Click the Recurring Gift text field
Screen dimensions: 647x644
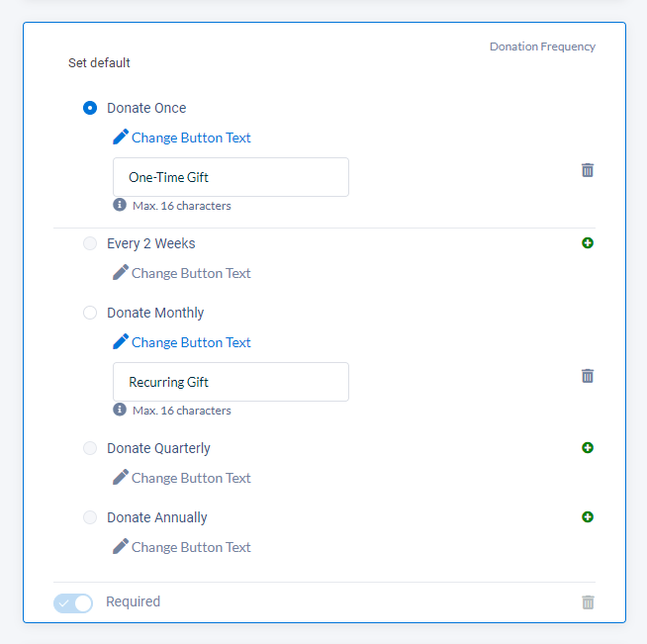tap(231, 382)
